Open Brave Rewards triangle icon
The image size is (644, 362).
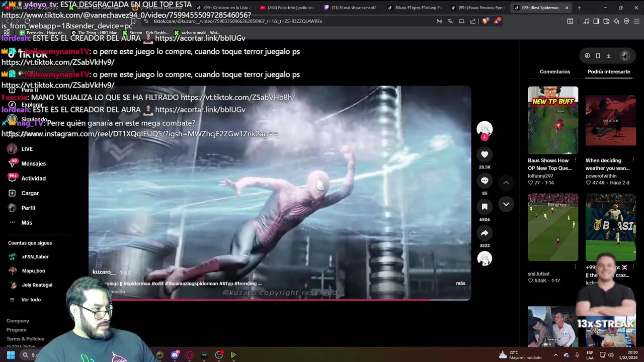click(x=497, y=21)
